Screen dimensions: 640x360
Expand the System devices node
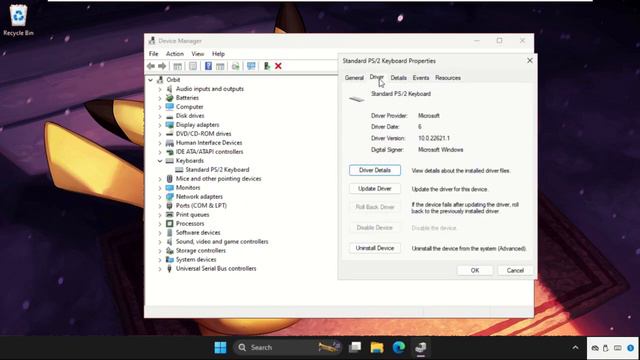tap(160, 260)
